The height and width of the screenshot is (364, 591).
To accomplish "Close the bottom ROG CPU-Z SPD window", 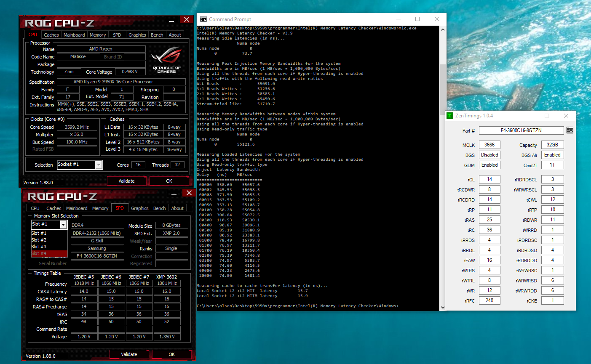I will coord(189,193).
